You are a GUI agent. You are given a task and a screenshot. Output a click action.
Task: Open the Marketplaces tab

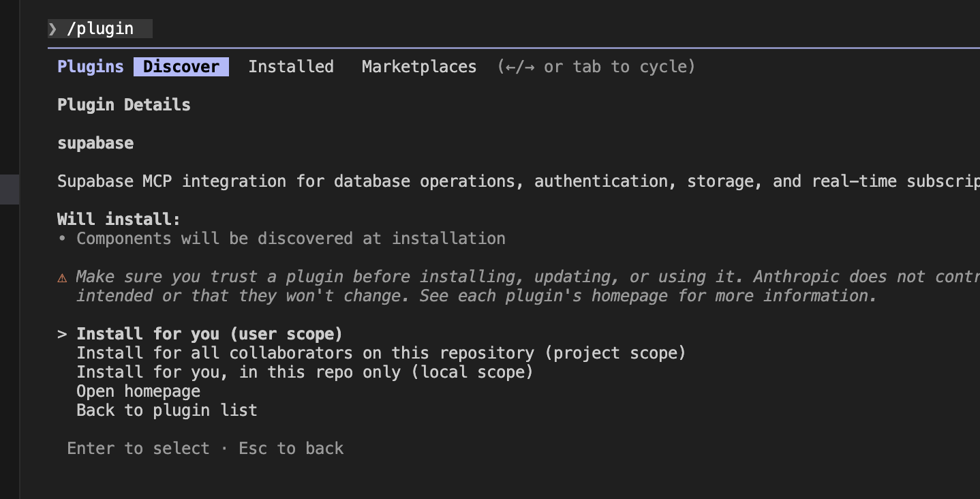tap(418, 67)
